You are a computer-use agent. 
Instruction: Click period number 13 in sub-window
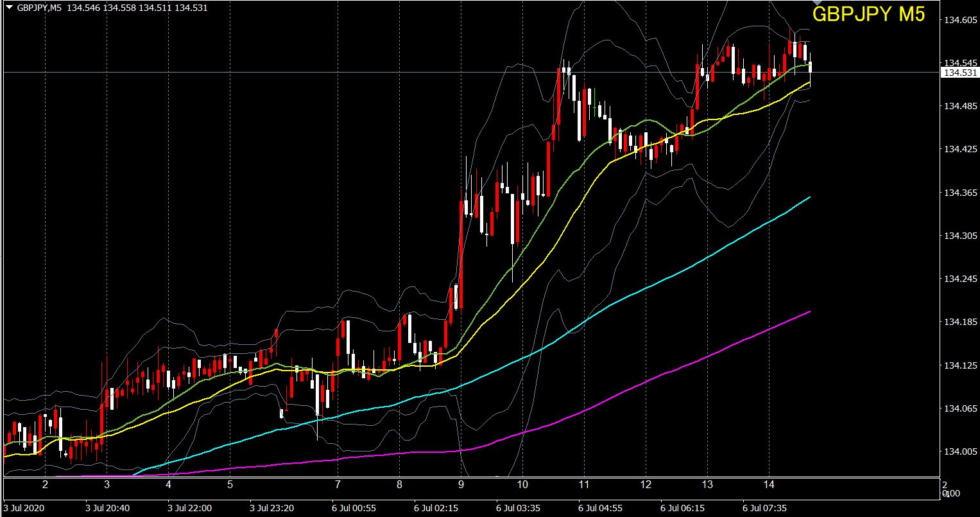[707, 484]
